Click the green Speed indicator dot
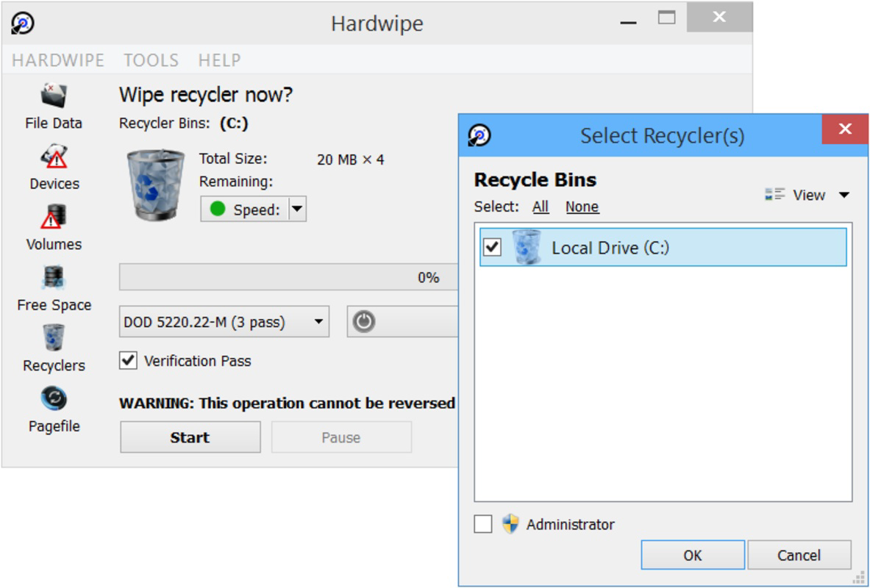870x588 pixels. click(218, 209)
